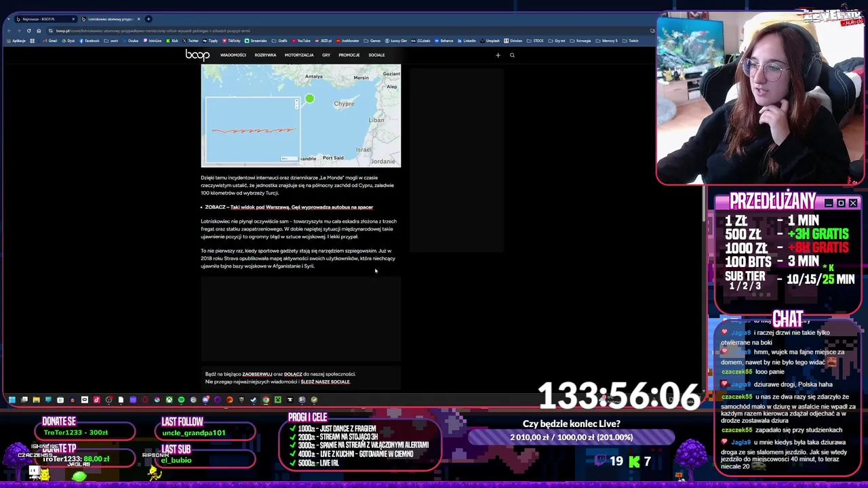868x488 pixels.
Task: Open the GG.deals bookmark
Action: (x=420, y=41)
